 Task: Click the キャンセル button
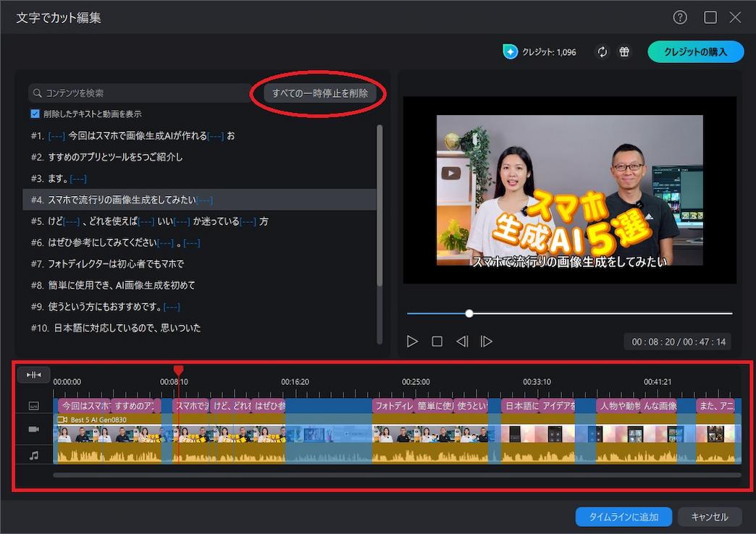click(x=710, y=517)
